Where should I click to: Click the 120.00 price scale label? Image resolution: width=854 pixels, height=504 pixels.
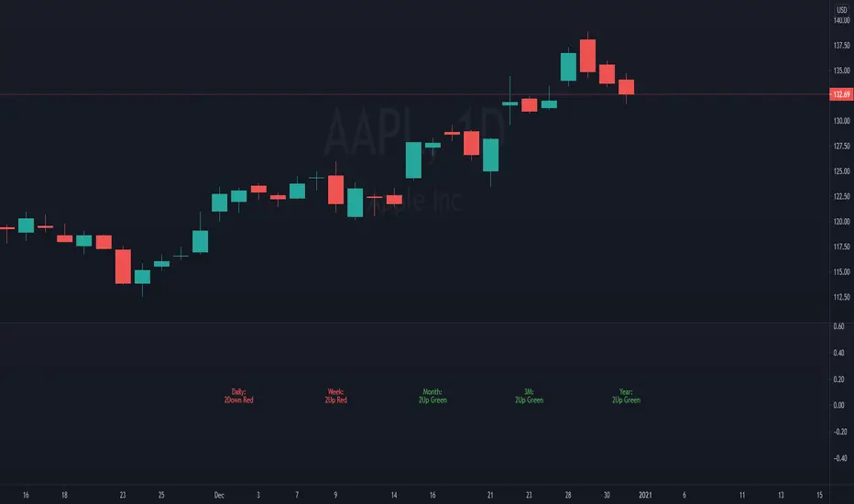pyautogui.click(x=841, y=222)
